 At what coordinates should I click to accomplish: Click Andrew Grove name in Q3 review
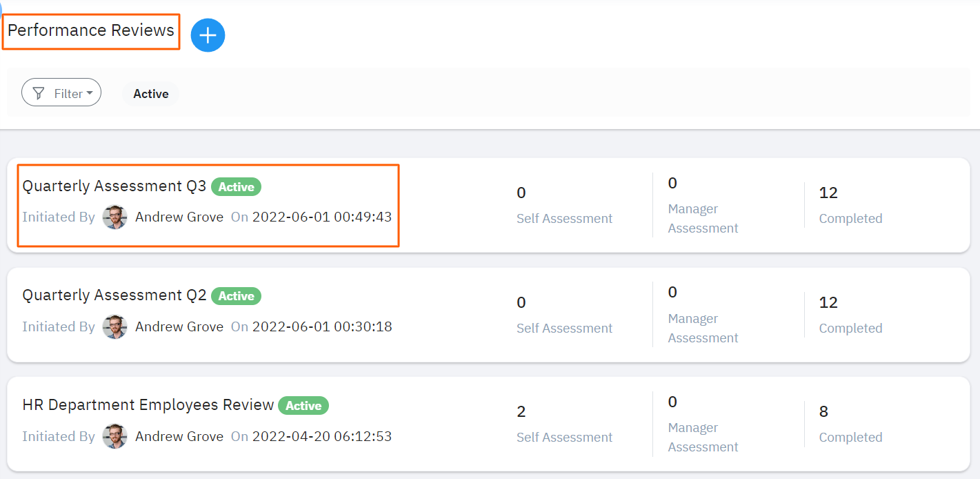coord(179,217)
